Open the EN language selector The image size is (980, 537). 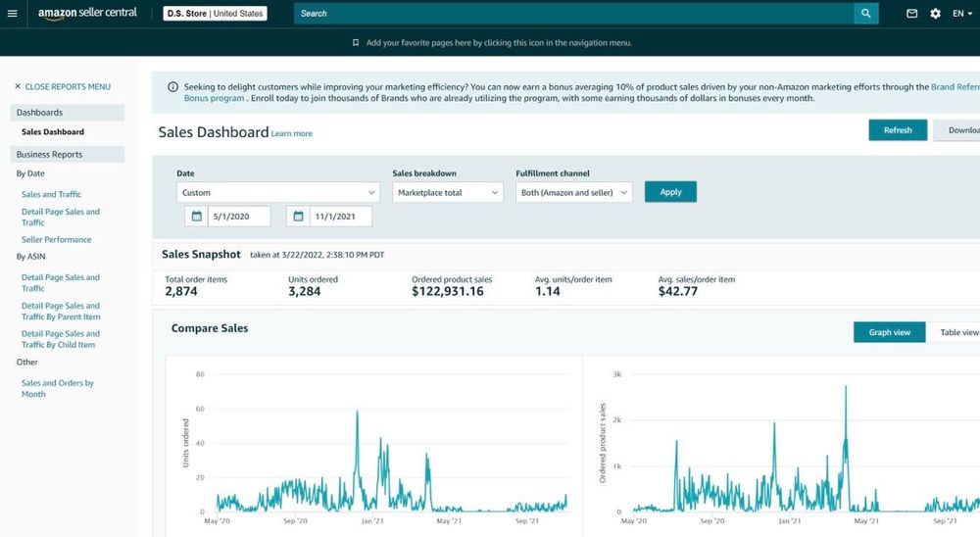pos(962,13)
